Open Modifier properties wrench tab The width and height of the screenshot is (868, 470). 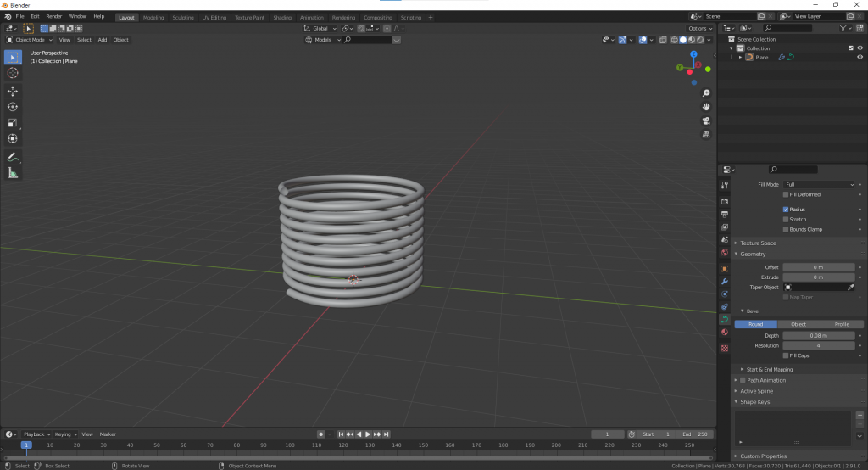coord(725,281)
